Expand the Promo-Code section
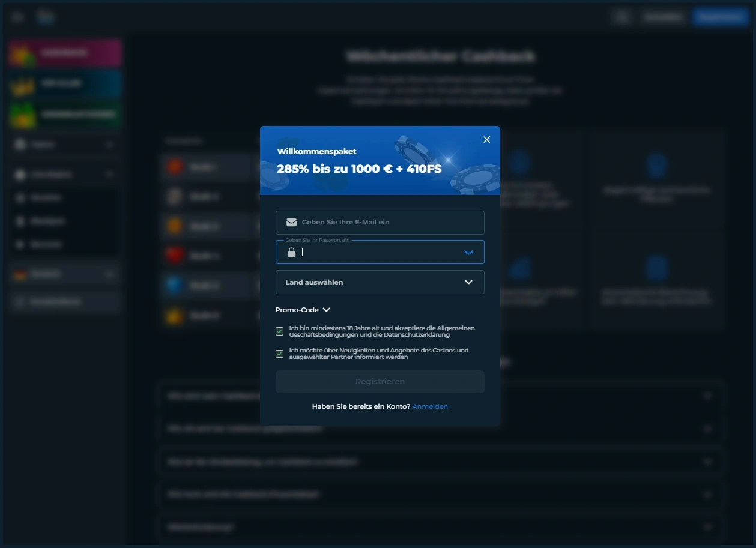The width and height of the screenshot is (756, 548). [x=302, y=309]
